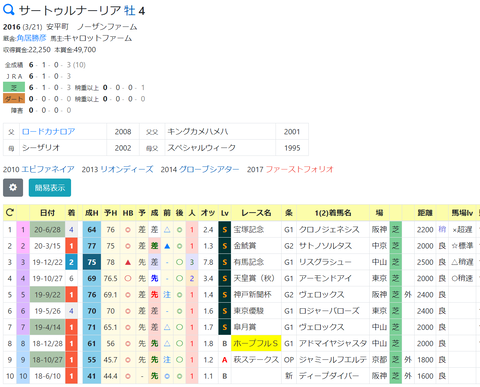Viewport: 480px width, 387px height.
Task: Click winner name アドマイヤジャスタ
Action: [333, 343]
